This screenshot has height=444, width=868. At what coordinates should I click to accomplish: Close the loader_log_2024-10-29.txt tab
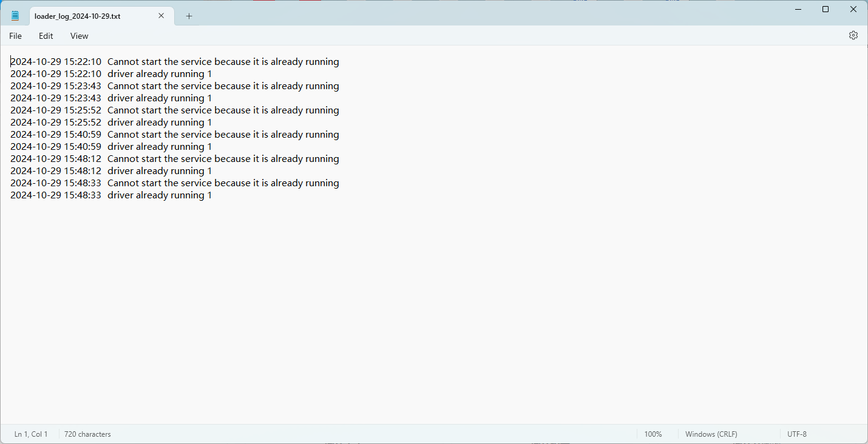(x=161, y=16)
